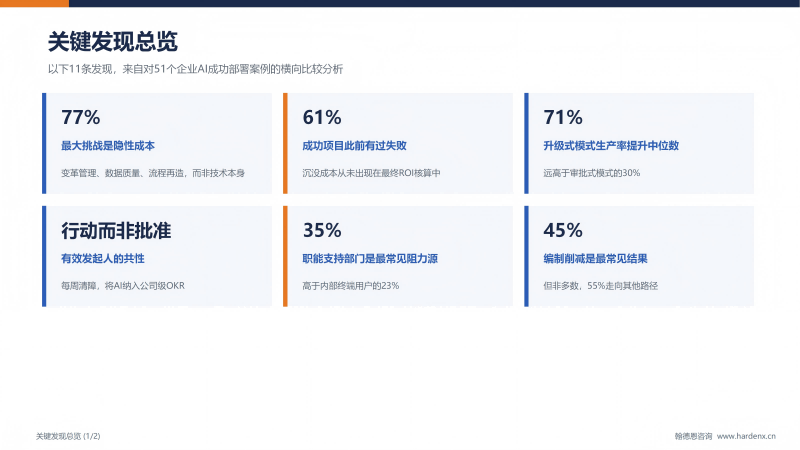This screenshot has width=800, height=450.
Task: Select the heading 最大挑战是隐性成本
Action: click(108, 145)
